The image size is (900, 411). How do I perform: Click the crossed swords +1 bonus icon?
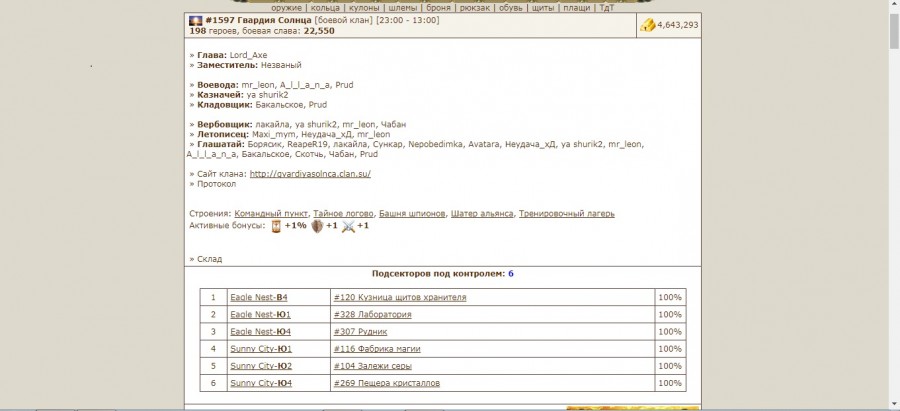coord(348,226)
